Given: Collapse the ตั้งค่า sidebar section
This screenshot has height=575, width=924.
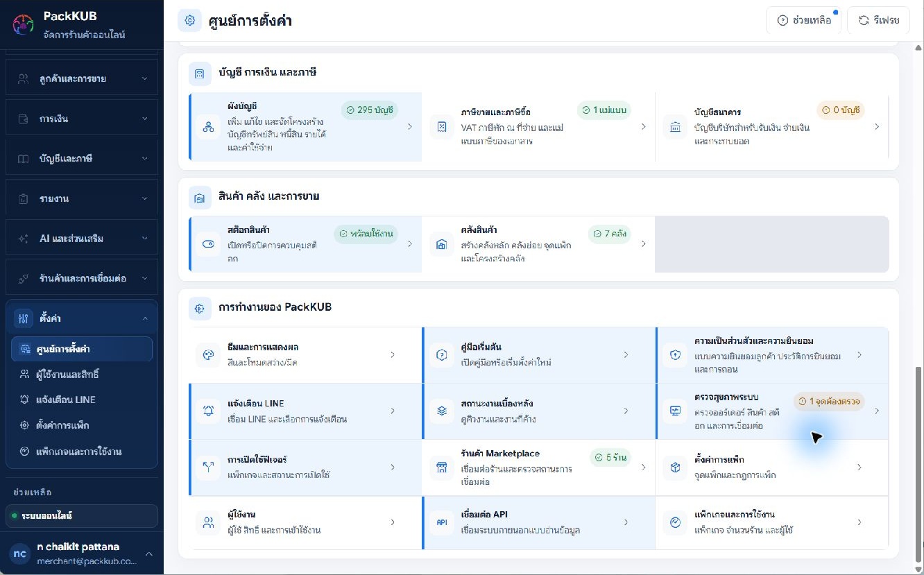Looking at the screenshot, I should 82,318.
